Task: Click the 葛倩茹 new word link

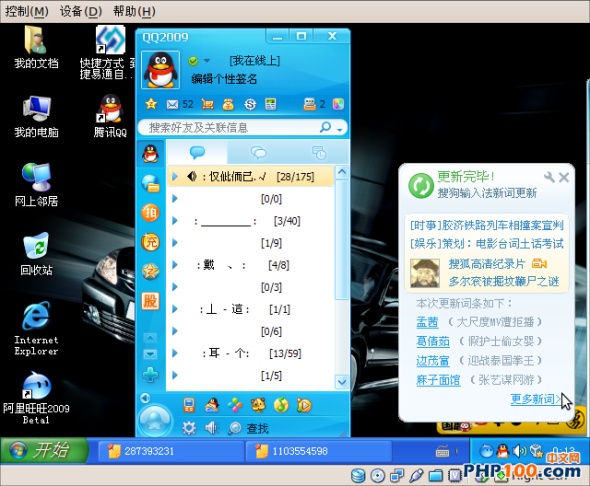Action: point(433,341)
